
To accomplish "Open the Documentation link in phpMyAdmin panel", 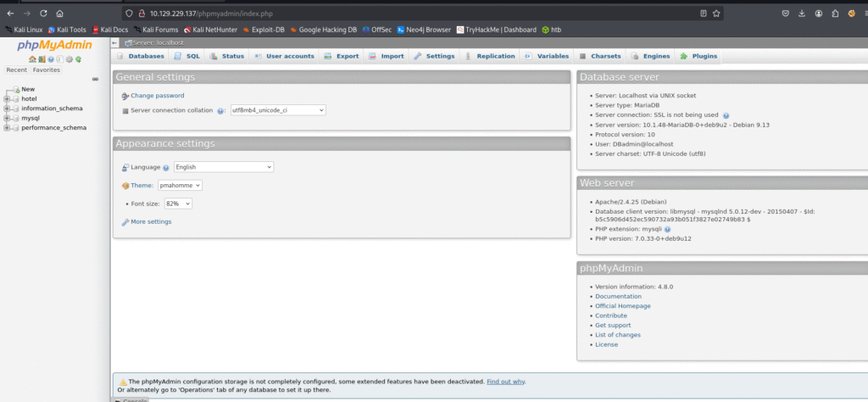I will (x=618, y=297).
